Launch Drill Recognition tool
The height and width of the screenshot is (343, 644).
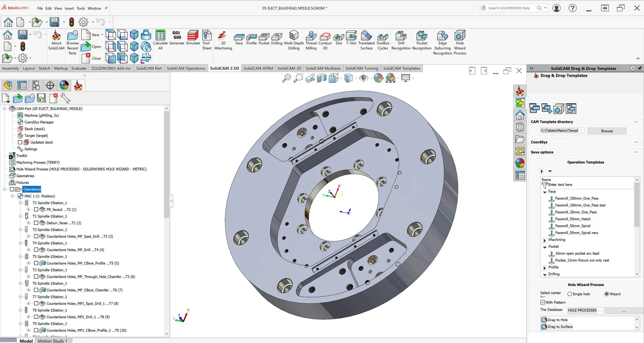click(x=401, y=36)
